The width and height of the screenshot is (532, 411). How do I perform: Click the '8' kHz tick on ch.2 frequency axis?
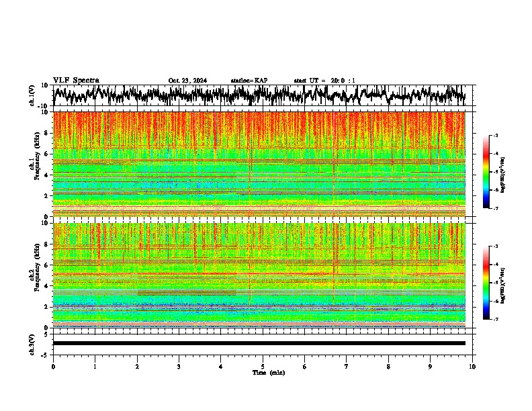pos(46,244)
